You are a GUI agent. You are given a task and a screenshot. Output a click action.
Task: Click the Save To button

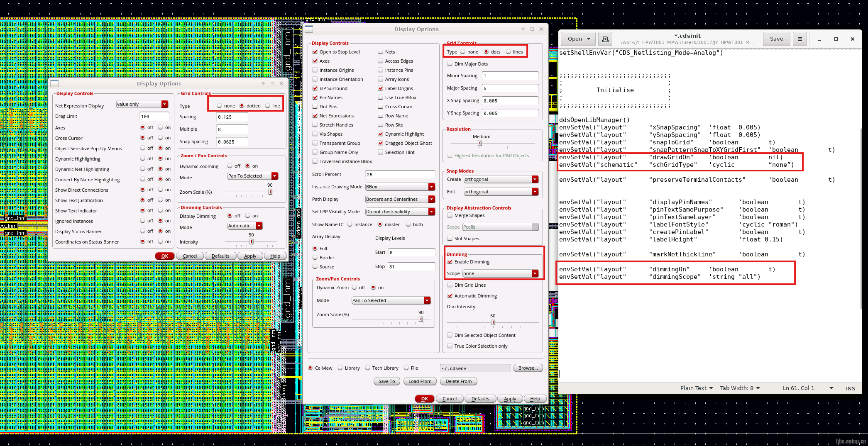tap(386, 382)
